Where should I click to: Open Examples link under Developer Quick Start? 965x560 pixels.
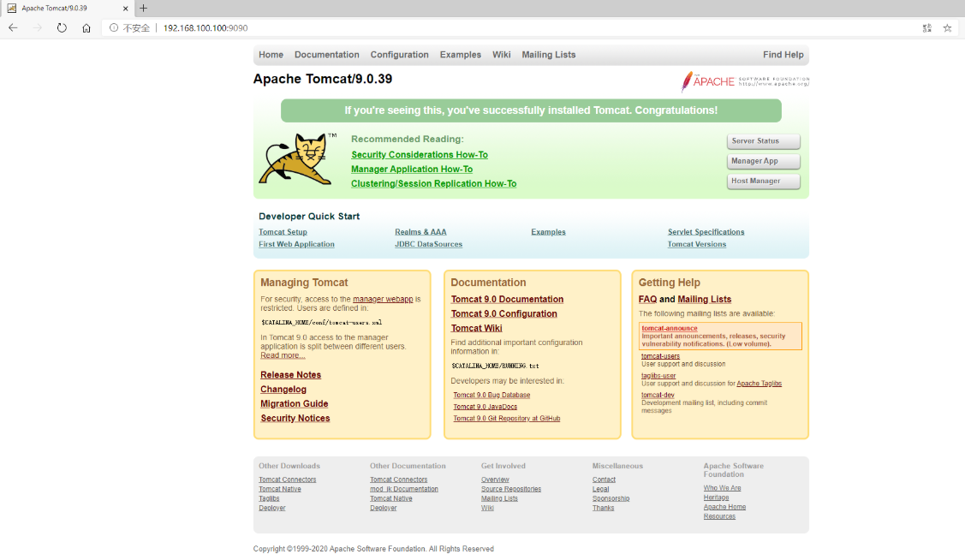tap(548, 232)
